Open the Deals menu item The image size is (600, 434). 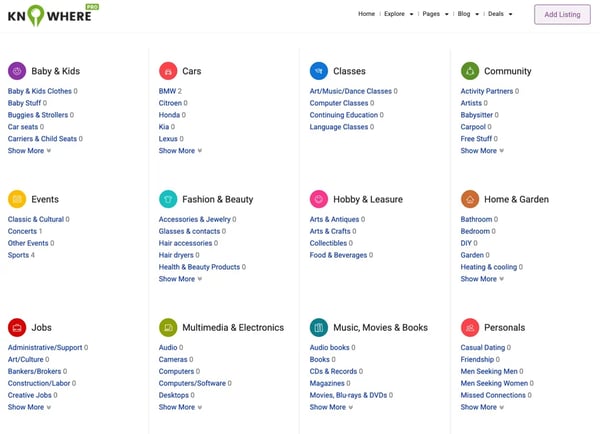point(500,14)
